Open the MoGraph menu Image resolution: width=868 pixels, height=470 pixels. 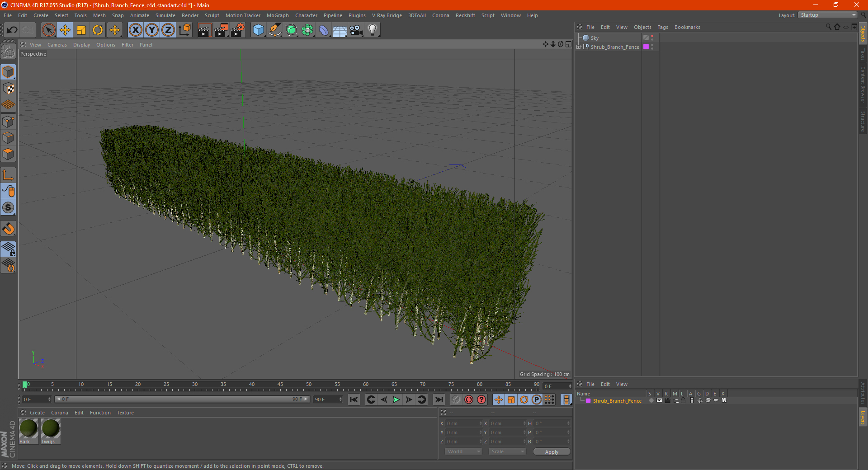(x=278, y=15)
